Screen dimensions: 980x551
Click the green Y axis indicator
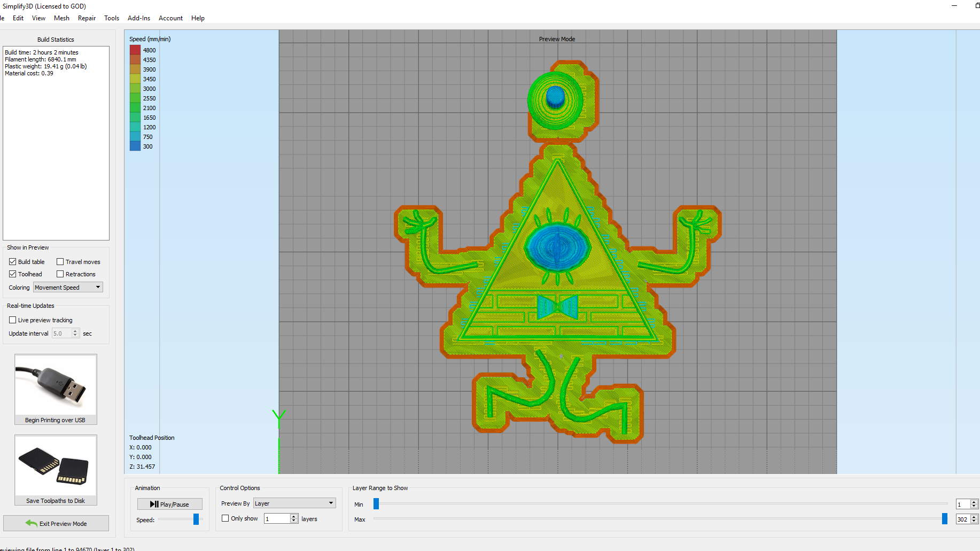tap(279, 418)
